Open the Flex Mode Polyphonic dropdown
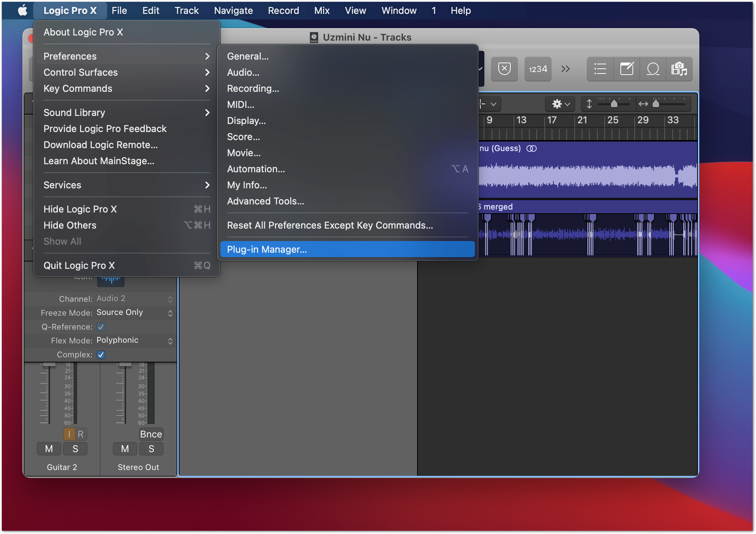 [135, 341]
